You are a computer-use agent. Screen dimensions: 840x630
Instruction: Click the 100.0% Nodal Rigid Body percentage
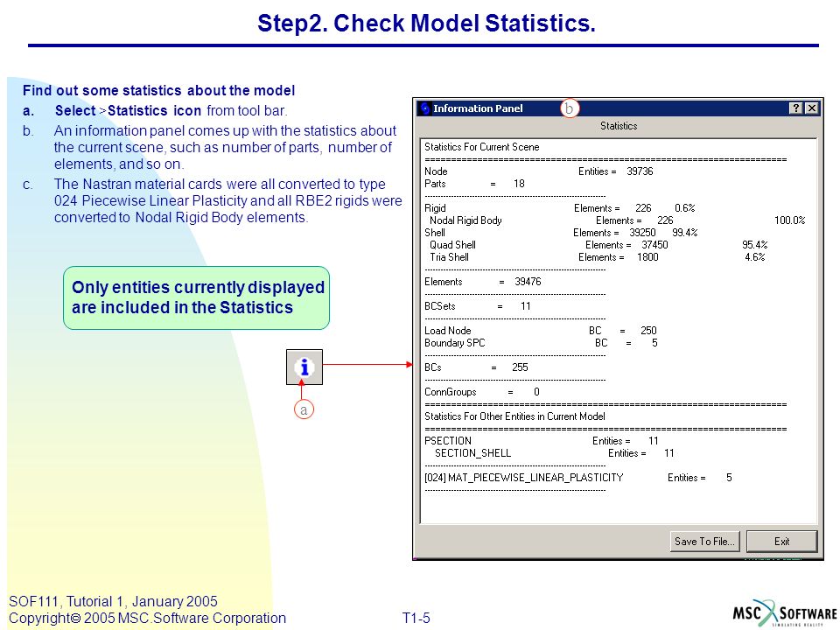pos(789,220)
